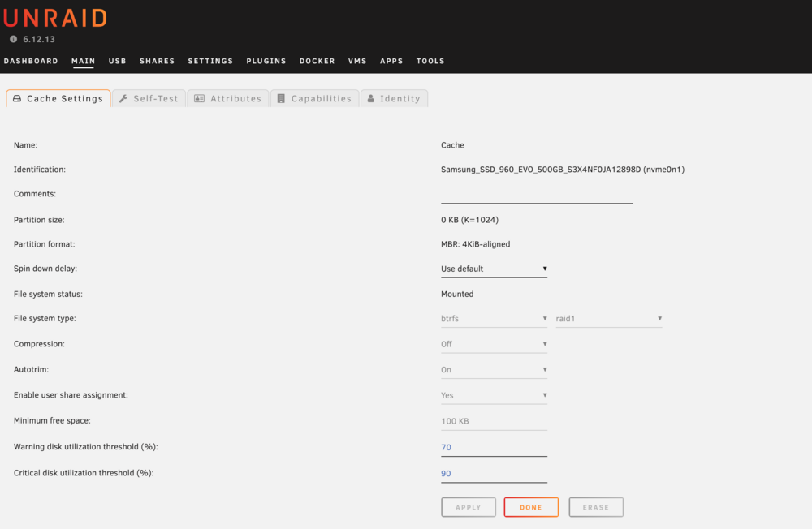
Task: Click the 'Minimum free space:' label
Action: coord(52,421)
